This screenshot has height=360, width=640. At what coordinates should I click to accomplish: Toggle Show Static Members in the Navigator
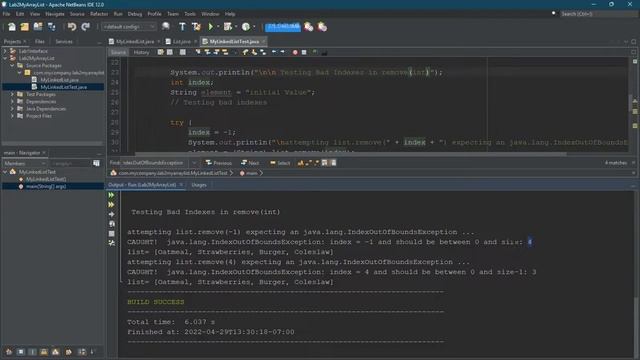33,351
